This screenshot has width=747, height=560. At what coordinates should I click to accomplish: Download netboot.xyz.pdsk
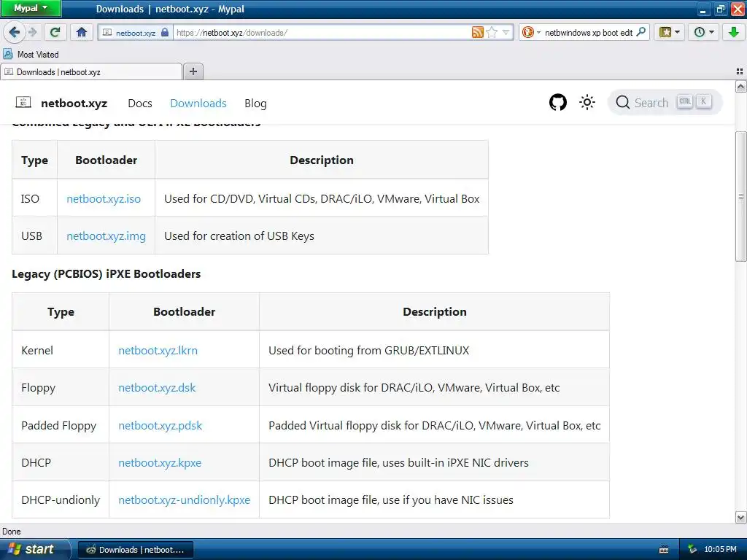[x=160, y=425]
